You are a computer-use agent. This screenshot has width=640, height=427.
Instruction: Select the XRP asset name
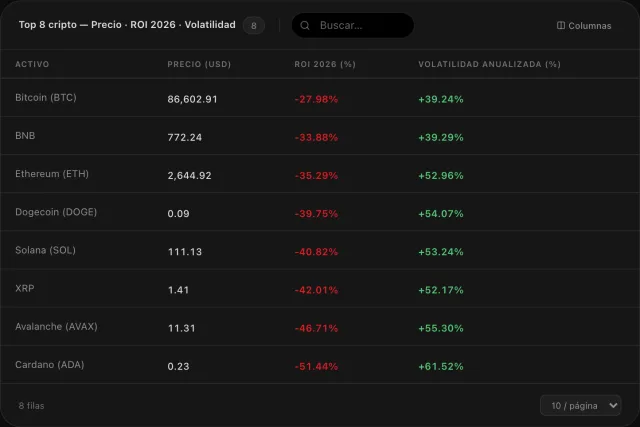point(24,288)
